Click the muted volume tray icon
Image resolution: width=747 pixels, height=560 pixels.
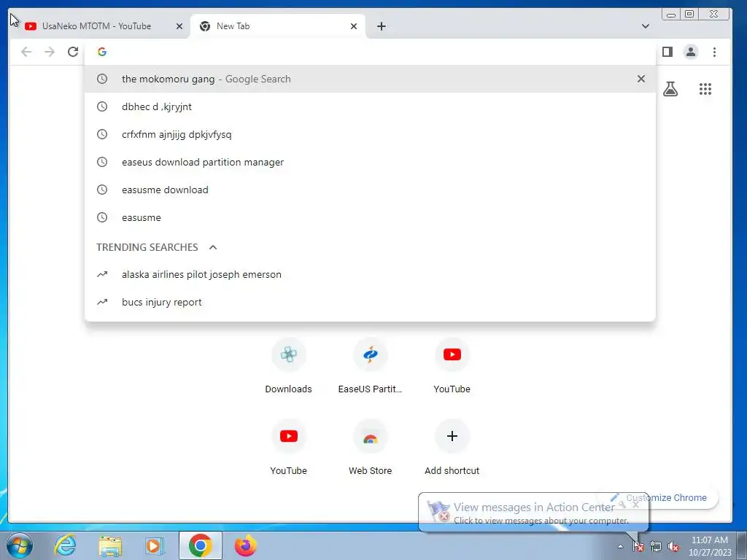click(673, 546)
